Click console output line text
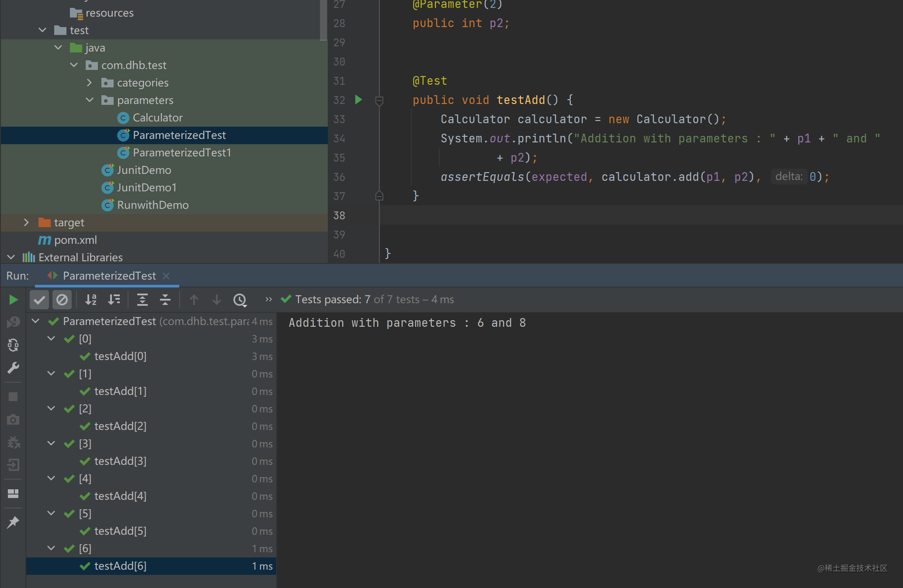Viewport: 903px width, 588px height. click(x=407, y=323)
